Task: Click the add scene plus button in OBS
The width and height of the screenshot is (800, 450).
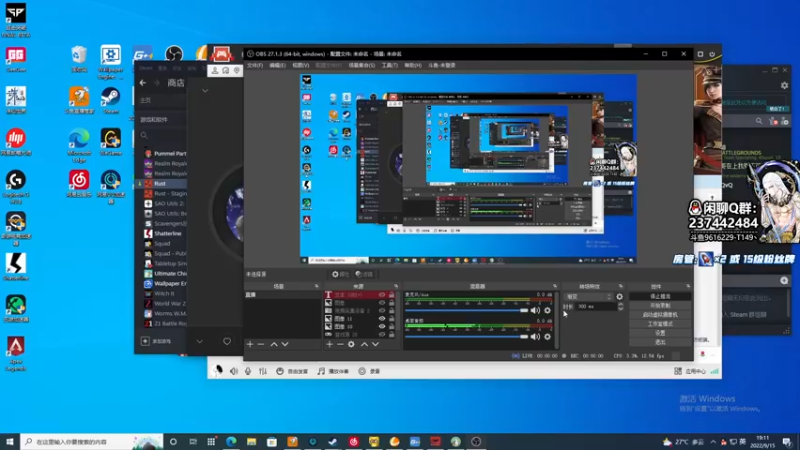Action: (250, 344)
